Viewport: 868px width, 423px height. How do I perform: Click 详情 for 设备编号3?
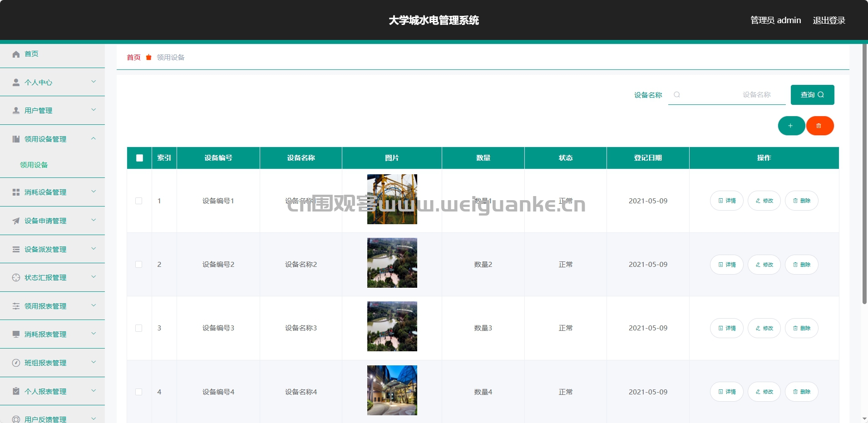point(727,328)
